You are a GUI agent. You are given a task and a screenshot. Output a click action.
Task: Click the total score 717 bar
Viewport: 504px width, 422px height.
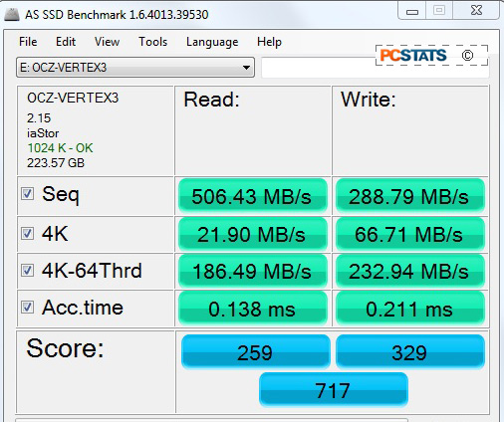(x=333, y=390)
